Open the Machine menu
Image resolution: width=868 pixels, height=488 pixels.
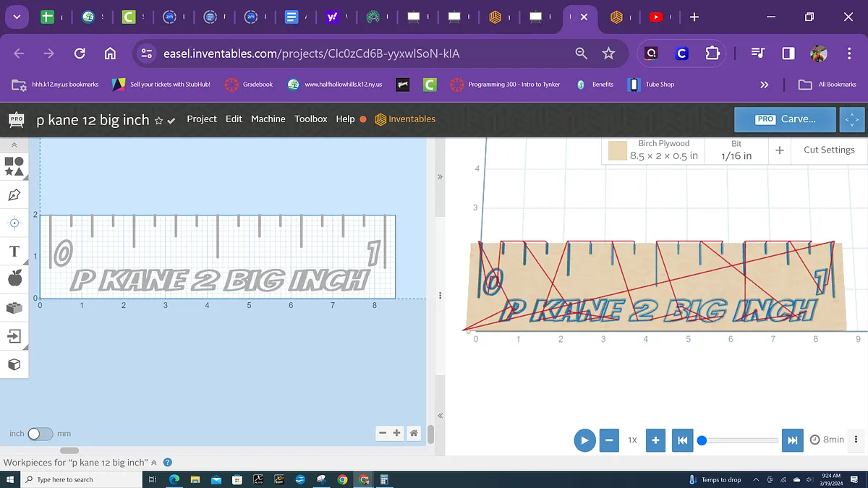coord(268,119)
